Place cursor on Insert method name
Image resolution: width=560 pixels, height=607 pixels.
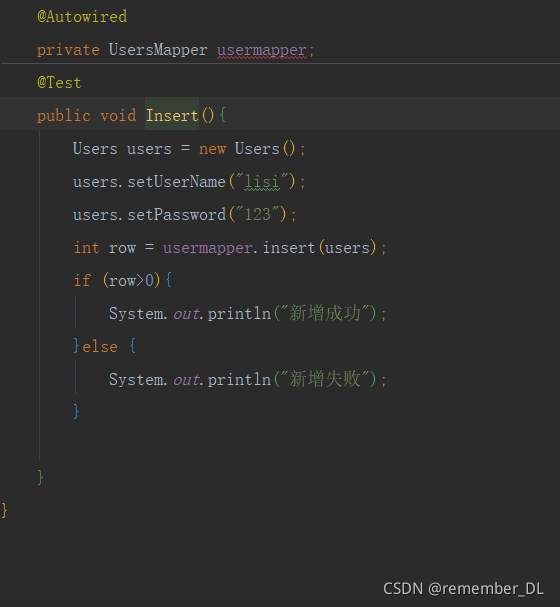pyautogui.click(x=172, y=116)
